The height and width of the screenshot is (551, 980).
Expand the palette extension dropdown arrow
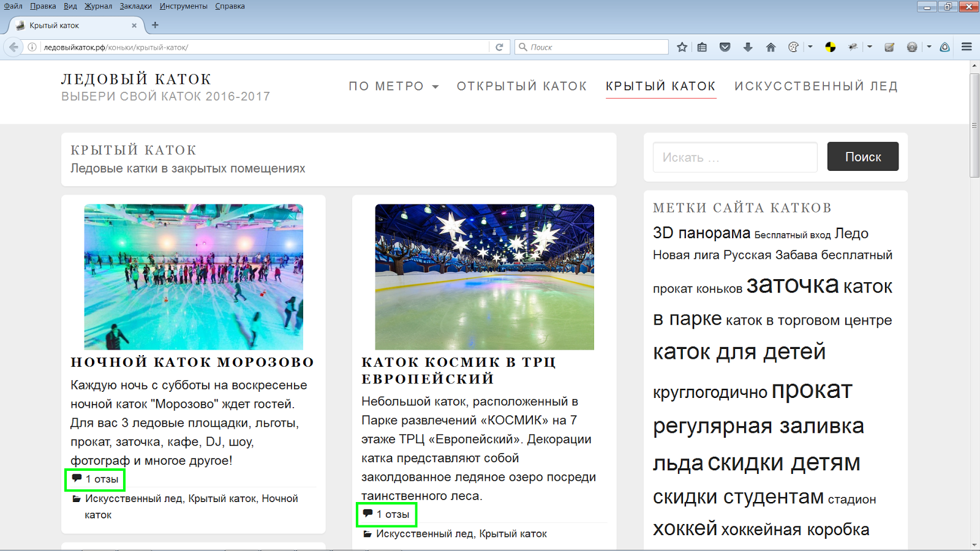[x=810, y=47]
